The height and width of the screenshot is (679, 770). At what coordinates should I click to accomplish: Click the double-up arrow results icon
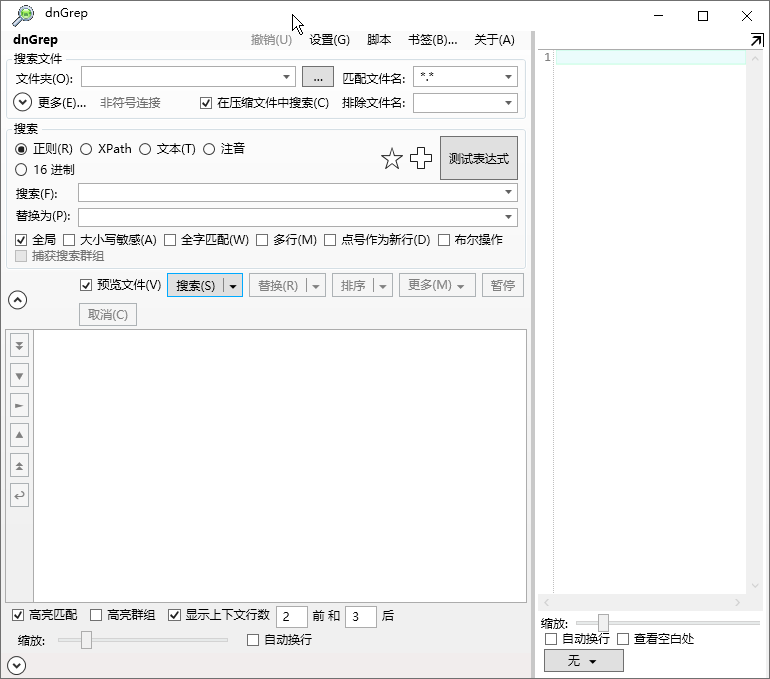(19, 465)
